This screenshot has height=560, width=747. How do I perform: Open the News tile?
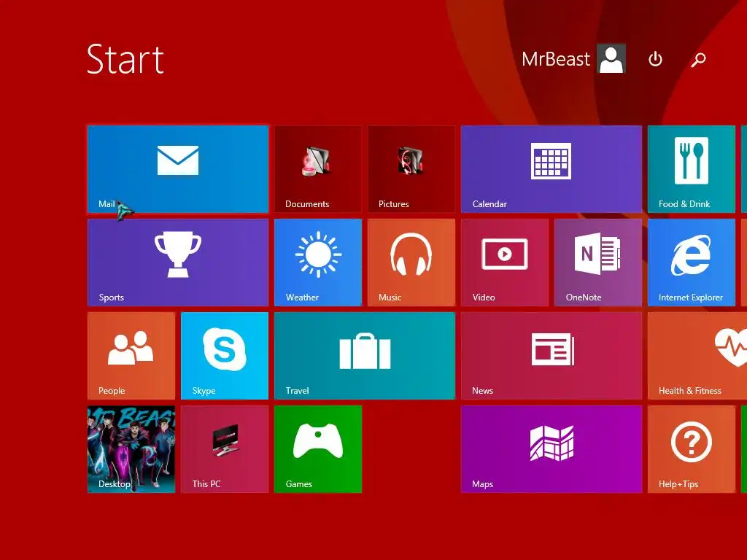pyautogui.click(x=551, y=356)
